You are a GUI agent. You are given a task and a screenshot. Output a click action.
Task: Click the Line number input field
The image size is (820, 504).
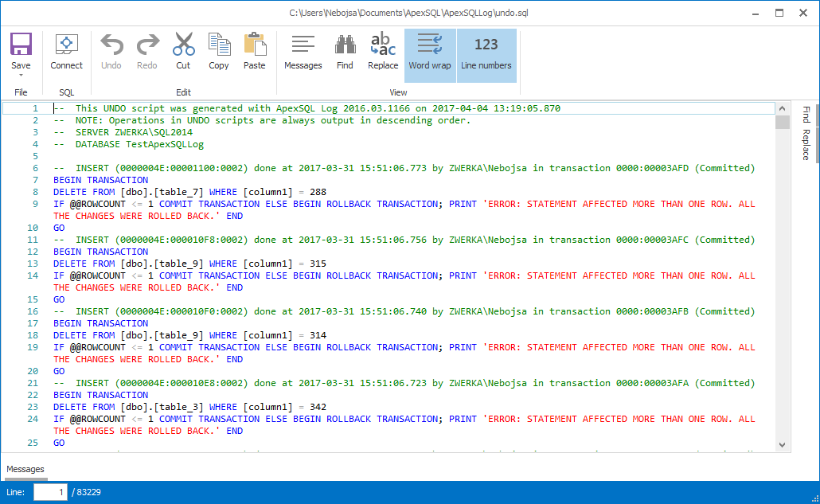50,492
